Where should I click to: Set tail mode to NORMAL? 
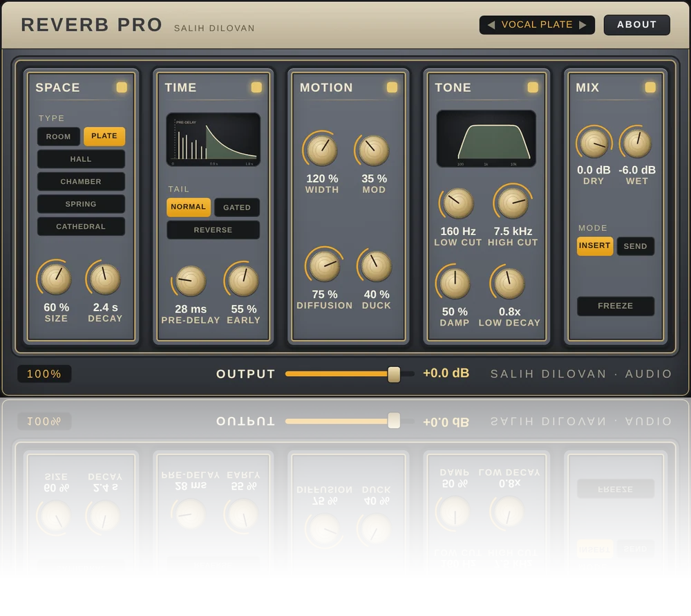click(189, 207)
